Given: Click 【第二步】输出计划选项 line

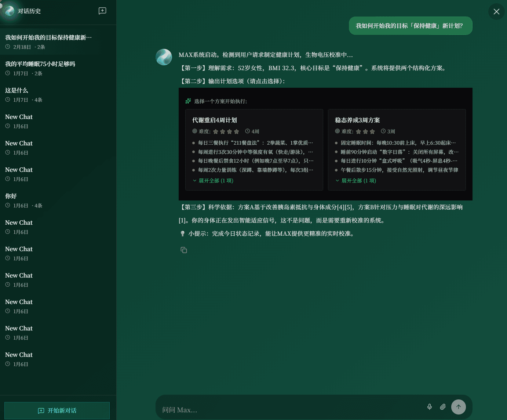Looking at the screenshot, I should click(x=232, y=81).
